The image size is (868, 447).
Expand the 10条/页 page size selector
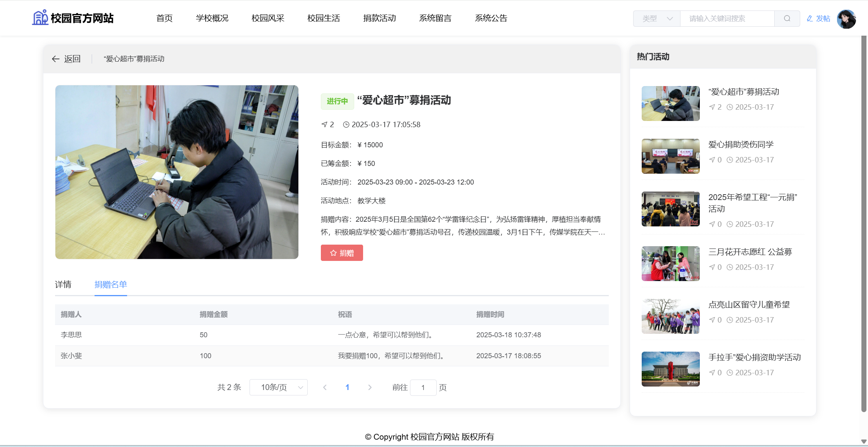tap(278, 387)
